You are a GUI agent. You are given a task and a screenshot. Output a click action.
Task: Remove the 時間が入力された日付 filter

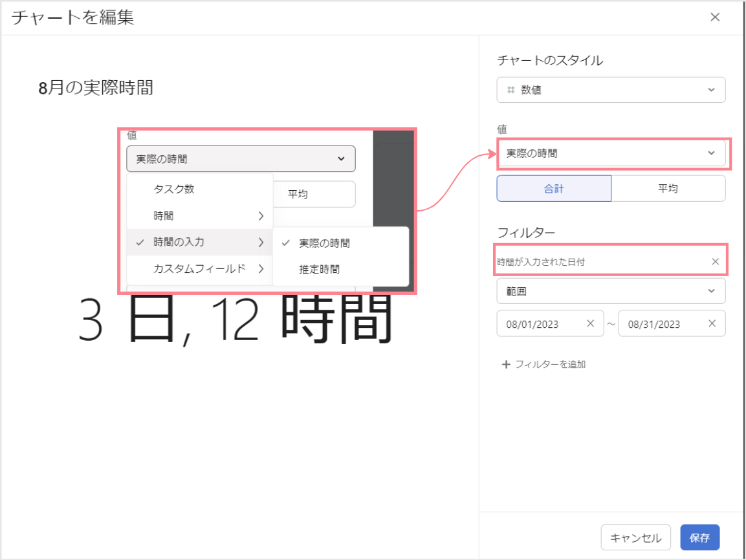click(x=715, y=261)
